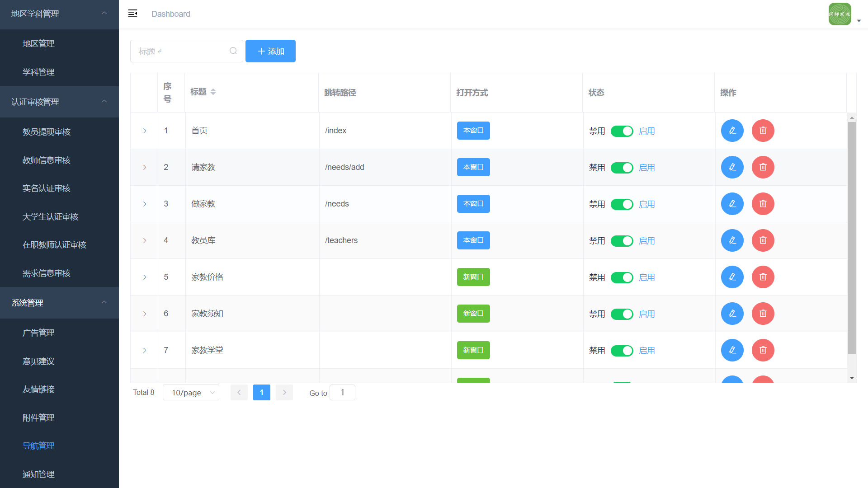Collapse the 认证审核管理 sidebar section

pos(59,102)
